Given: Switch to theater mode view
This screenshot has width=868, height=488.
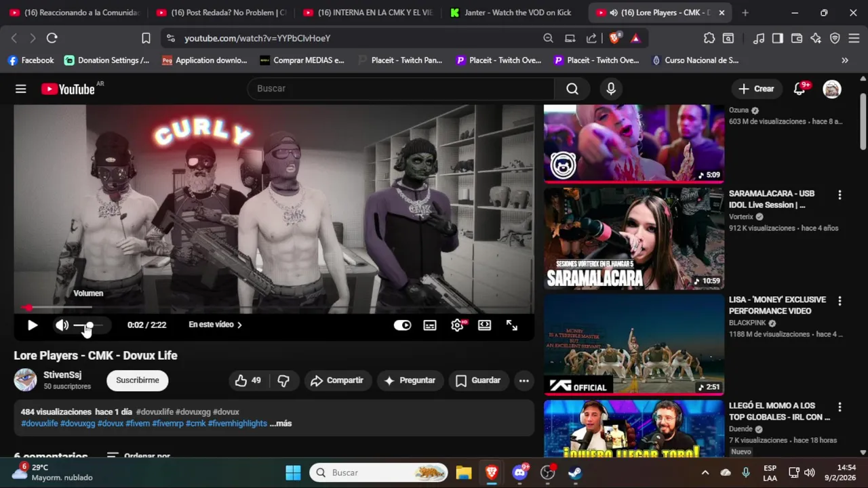Looking at the screenshot, I should click(x=484, y=325).
